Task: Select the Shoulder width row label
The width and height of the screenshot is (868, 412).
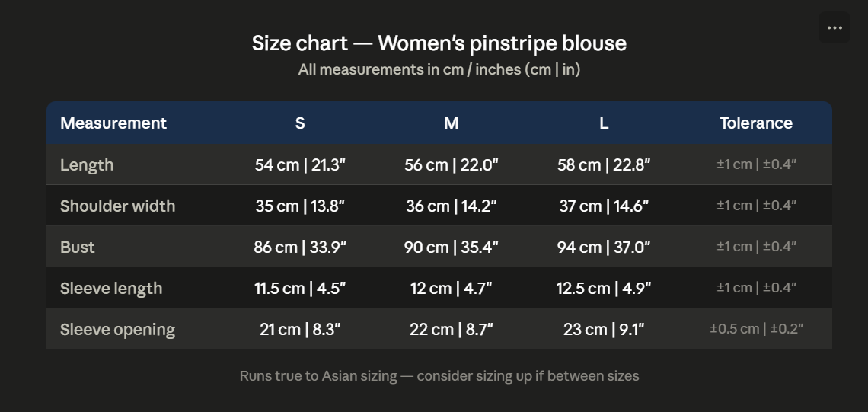Action: [118, 206]
